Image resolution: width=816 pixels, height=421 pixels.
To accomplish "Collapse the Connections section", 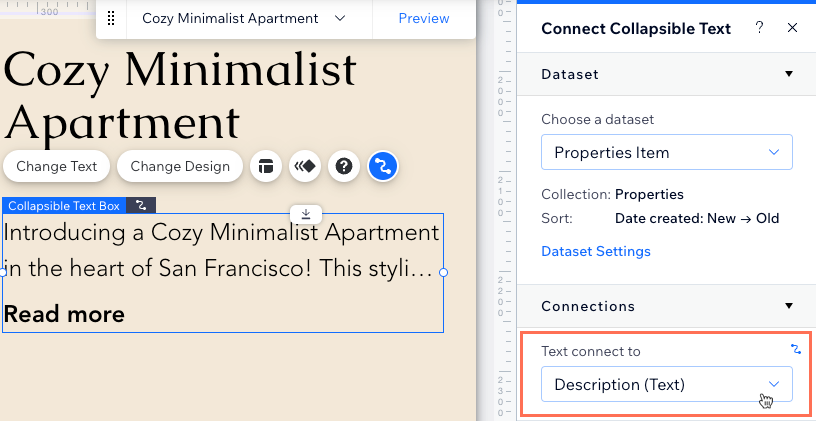I will point(789,305).
